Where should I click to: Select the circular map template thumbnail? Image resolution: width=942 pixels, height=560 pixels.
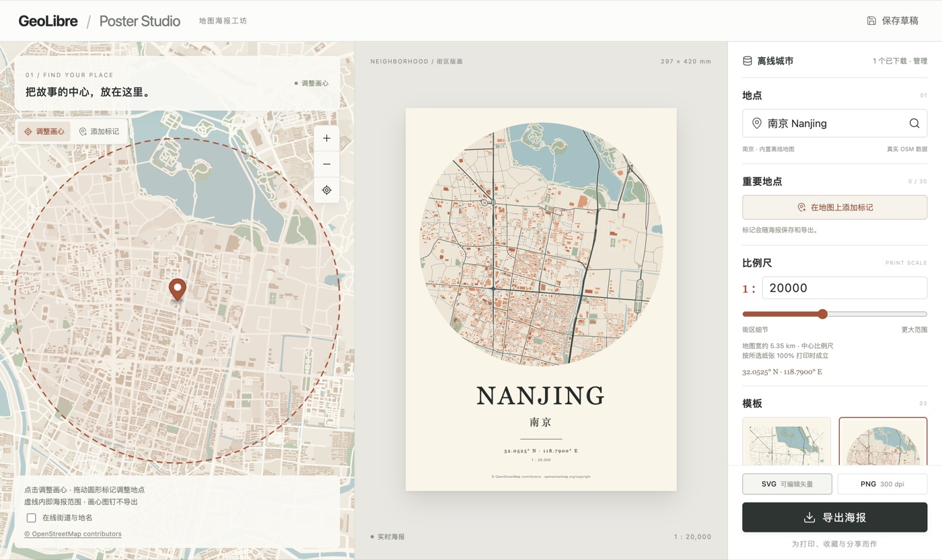[x=883, y=441]
